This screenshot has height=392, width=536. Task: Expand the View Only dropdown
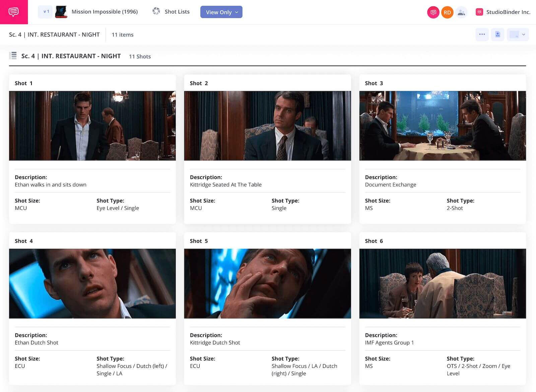coord(221,12)
